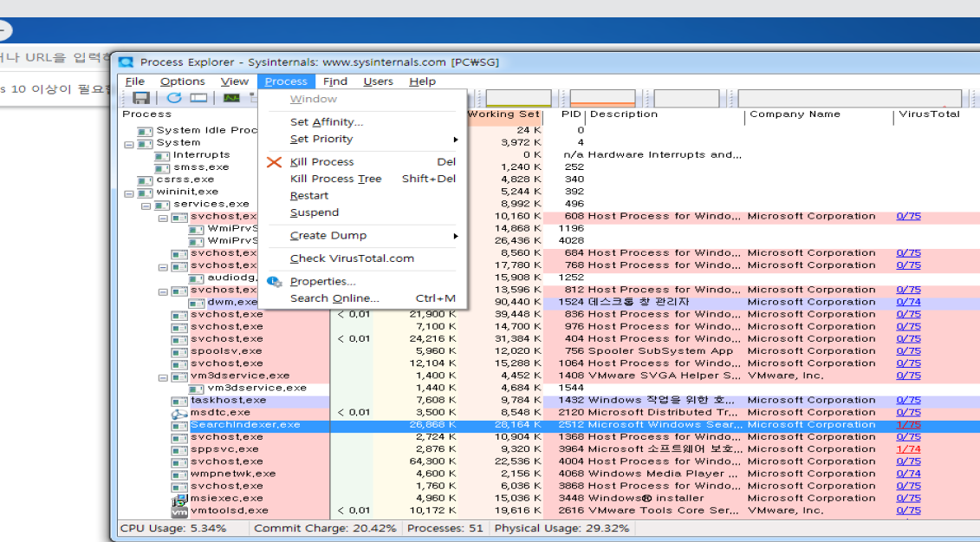
Task: Open the View menu
Action: (234, 82)
